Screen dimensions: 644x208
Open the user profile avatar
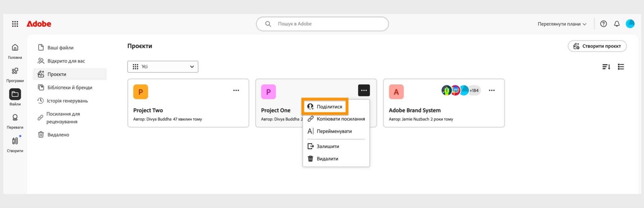tap(630, 24)
